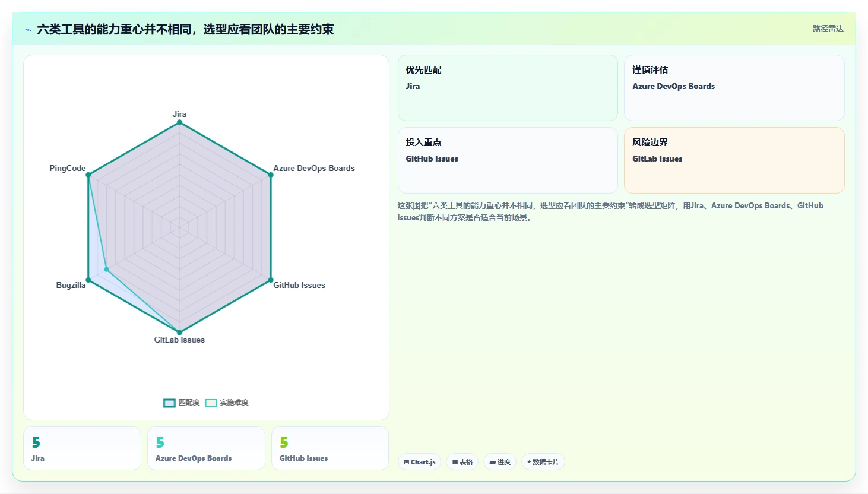Click the GitHub Issues radar data point
The width and height of the screenshot is (868, 494).
tap(271, 280)
